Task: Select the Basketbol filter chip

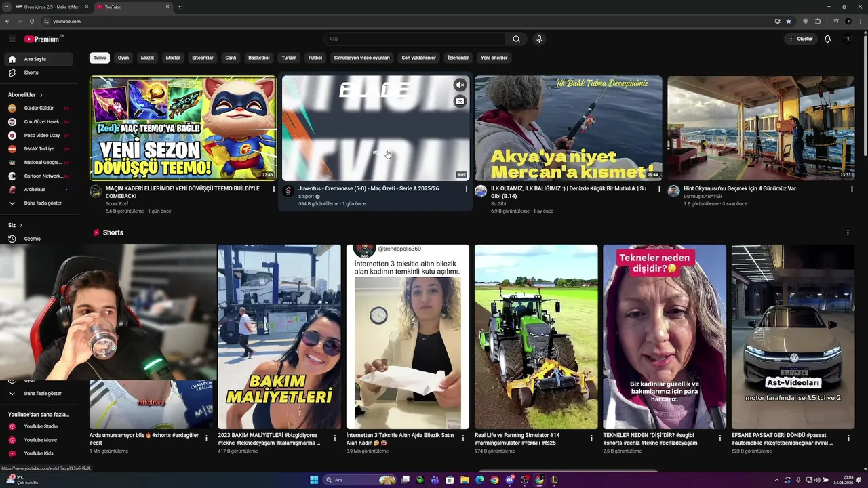Action: [x=259, y=58]
